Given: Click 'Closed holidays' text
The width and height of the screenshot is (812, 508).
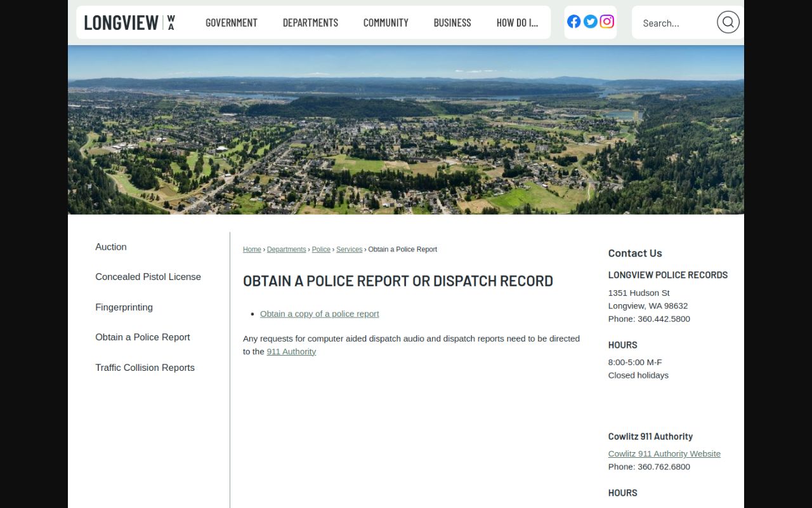Looking at the screenshot, I should tap(638, 375).
